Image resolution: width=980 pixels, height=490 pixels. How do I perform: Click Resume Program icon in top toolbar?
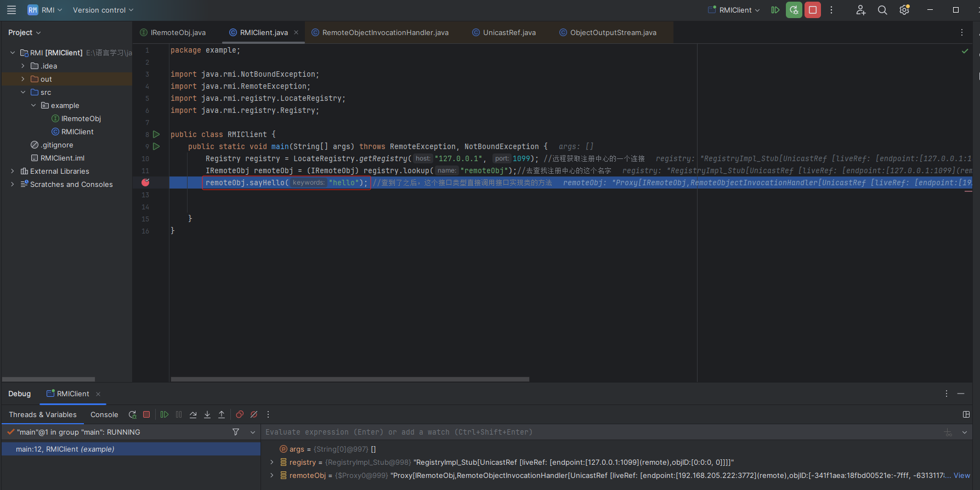[775, 10]
